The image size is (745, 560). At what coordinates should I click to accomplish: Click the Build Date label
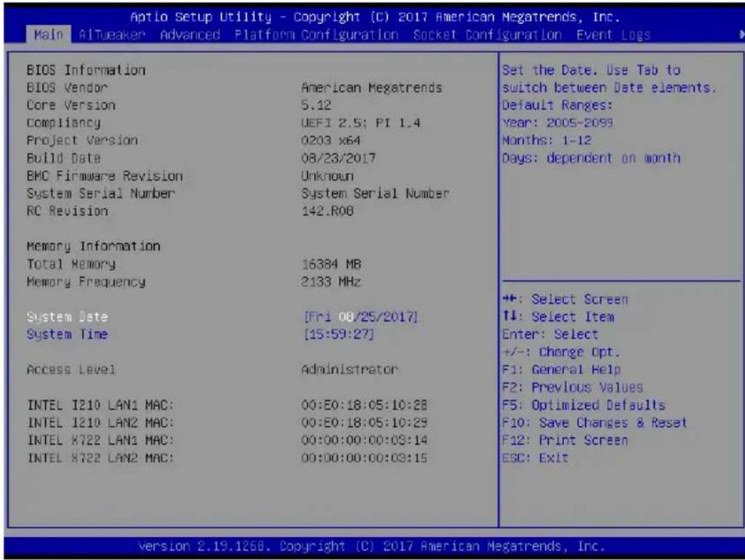(63, 158)
